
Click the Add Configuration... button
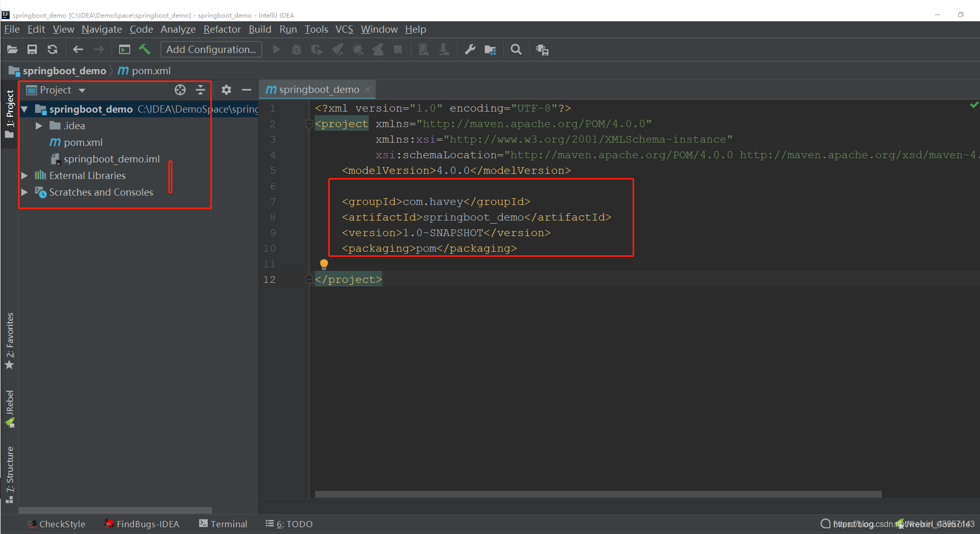coord(211,49)
